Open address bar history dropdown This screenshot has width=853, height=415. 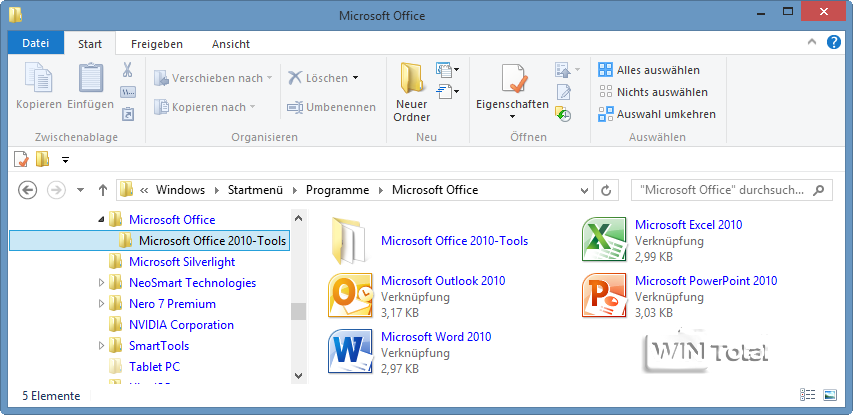[584, 191]
